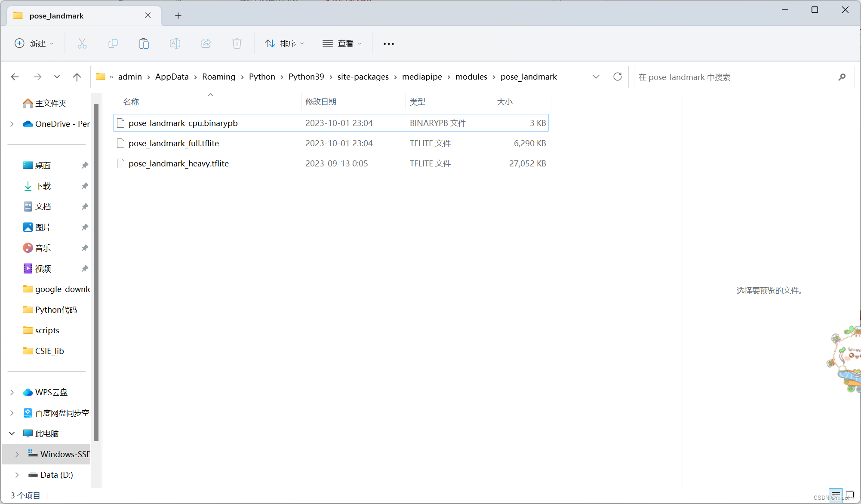Collapse the 此电脑 tree node
861x504 pixels.
tap(12, 433)
